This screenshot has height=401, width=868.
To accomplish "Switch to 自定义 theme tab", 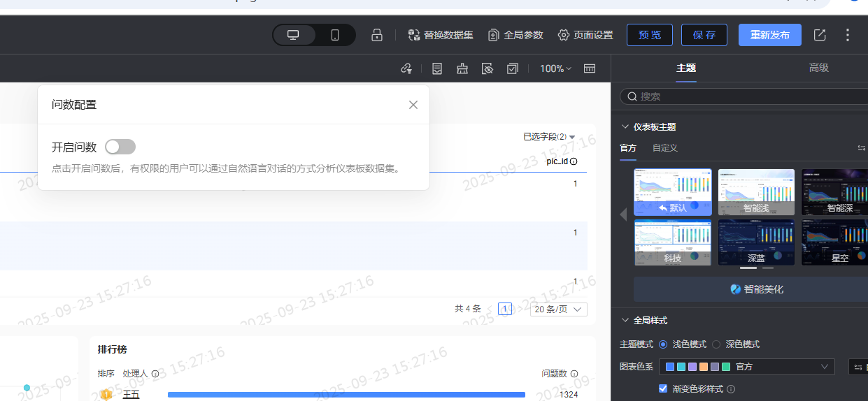I will (664, 148).
